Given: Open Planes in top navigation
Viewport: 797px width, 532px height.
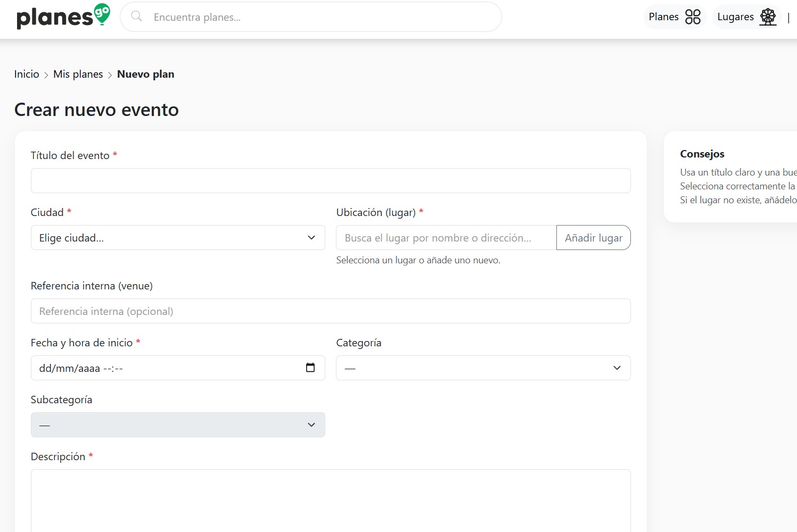Looking at the screenshot, I should (663, 17).
